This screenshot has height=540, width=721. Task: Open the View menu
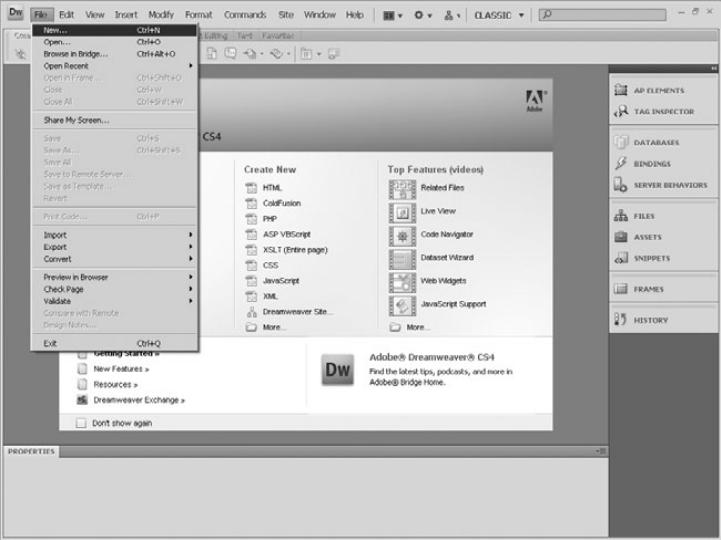[x=95, y=15]
